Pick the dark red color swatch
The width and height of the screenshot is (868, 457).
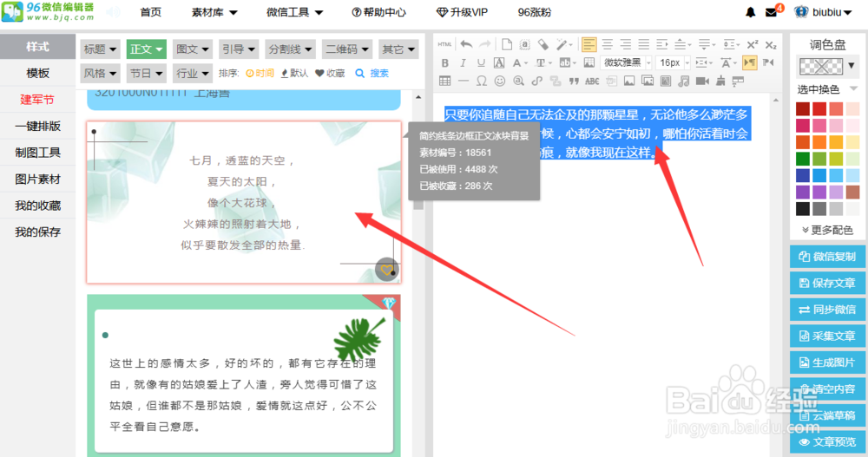pos(803,109)
